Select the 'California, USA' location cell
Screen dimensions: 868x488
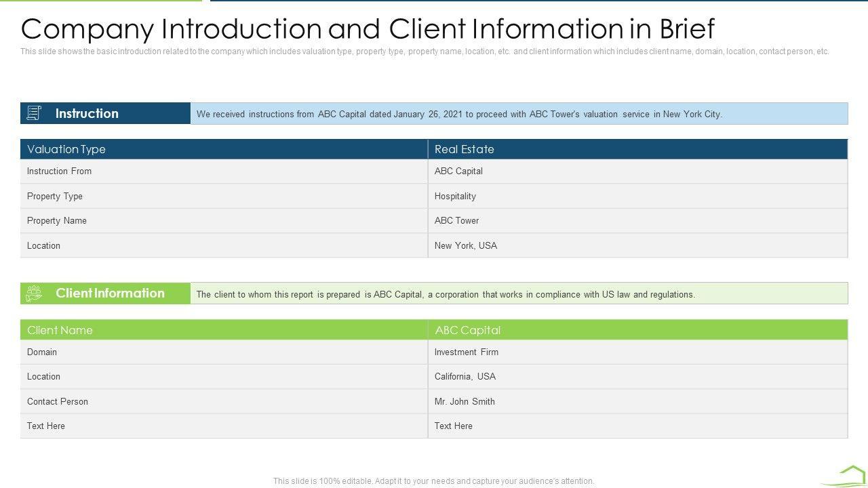coord(465,377)
